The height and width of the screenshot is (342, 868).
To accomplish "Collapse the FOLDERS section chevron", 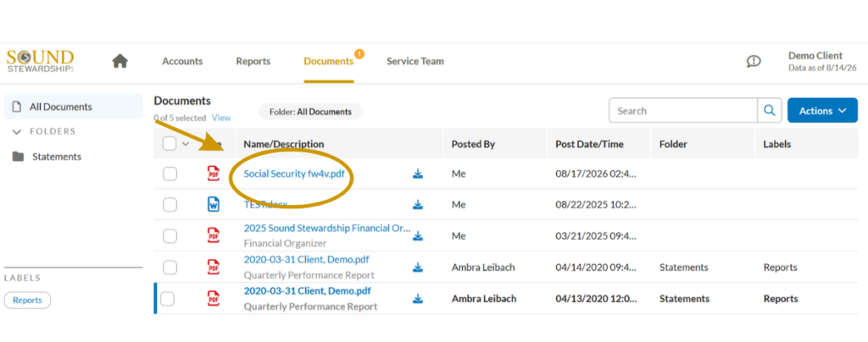I will pyautogui.click(x=17, y=131).
